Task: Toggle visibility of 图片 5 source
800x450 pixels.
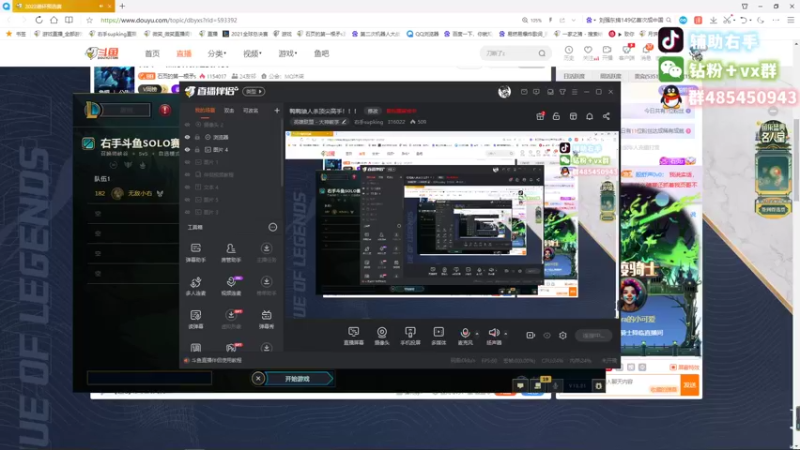Action: tap(187, 199)
